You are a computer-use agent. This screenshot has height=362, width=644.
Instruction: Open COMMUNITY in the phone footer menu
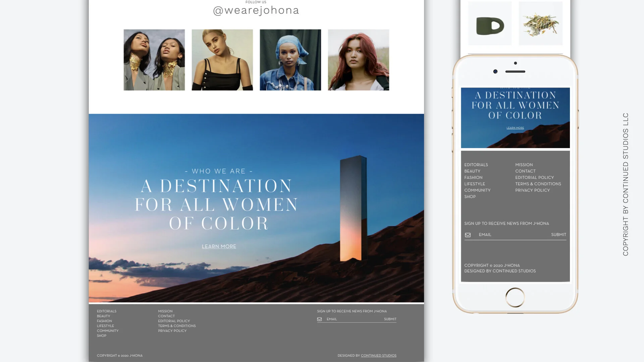(x=477, y=190)
